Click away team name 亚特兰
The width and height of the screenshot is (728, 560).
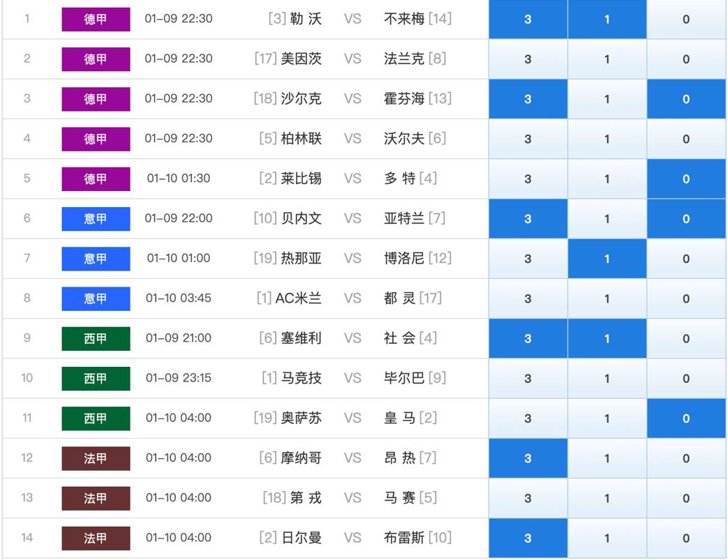[x=404, y=218]
